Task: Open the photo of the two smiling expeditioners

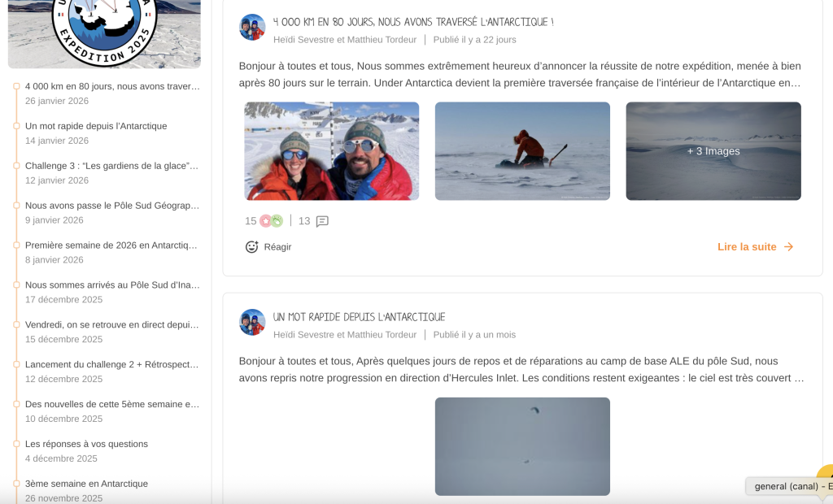Action: 331,151
